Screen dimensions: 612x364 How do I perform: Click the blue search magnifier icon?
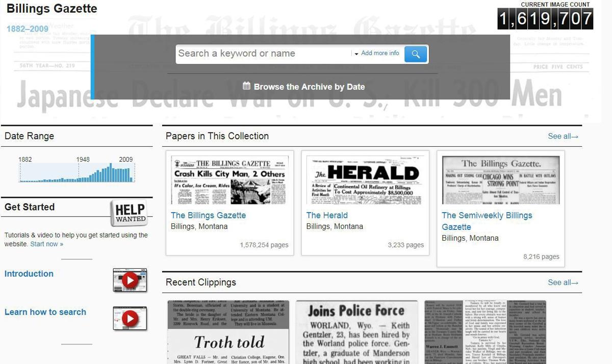point(415,54)
